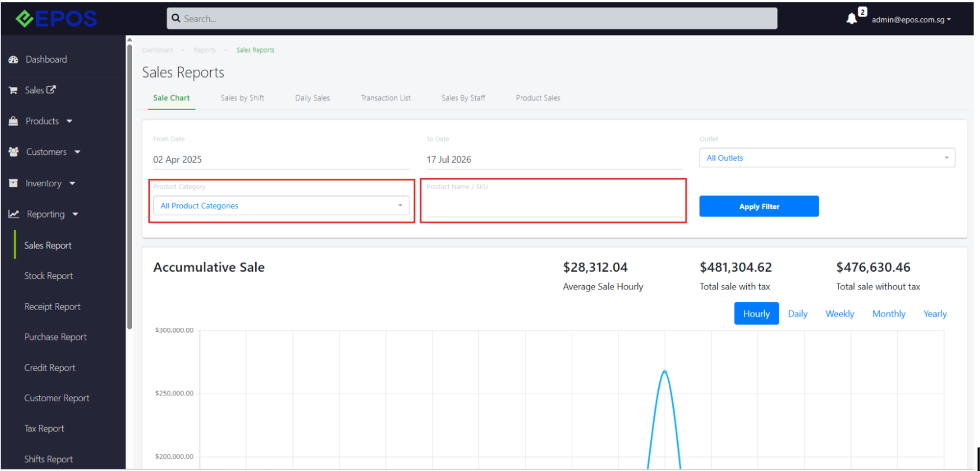This screenshot has width=980, height=471.
Task: Click the Reports breadcrumb link
Action: pyautogui.click(x=204, y=50)
